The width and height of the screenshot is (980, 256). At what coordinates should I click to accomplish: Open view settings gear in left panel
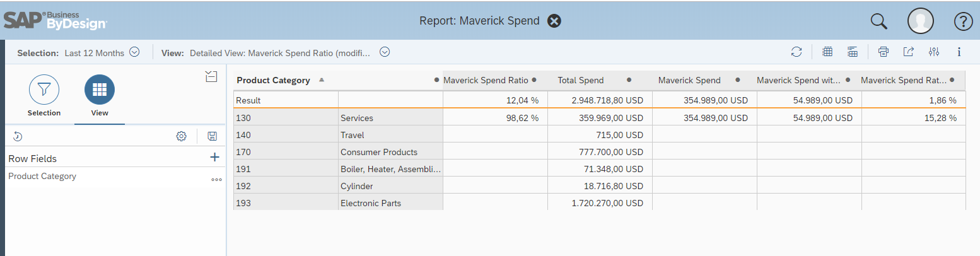click(x=181, y=136)
